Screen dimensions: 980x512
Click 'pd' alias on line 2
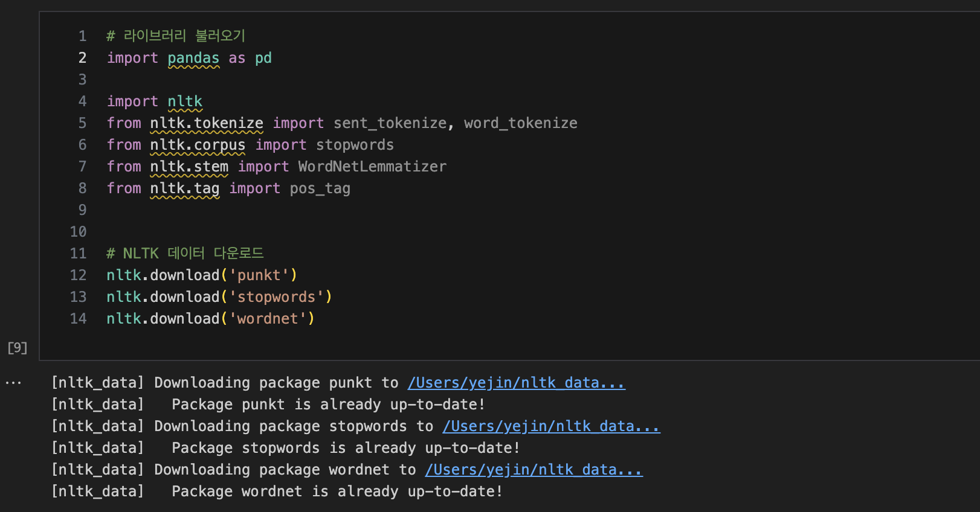pyautogui.click(x=263, y=58)
